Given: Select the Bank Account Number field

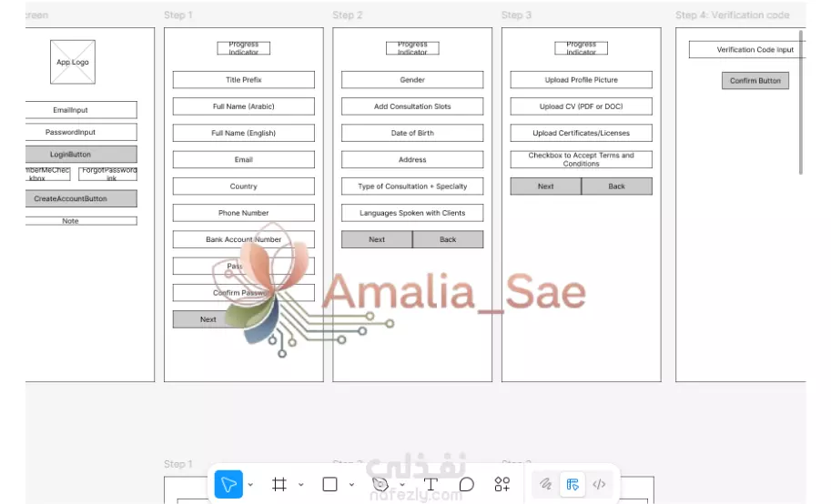Looking at the screenshot, I should point(243,239).
